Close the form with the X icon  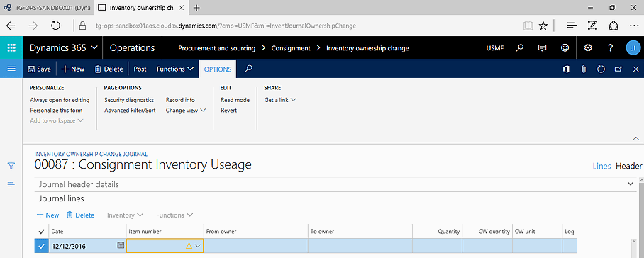(635, 69)
